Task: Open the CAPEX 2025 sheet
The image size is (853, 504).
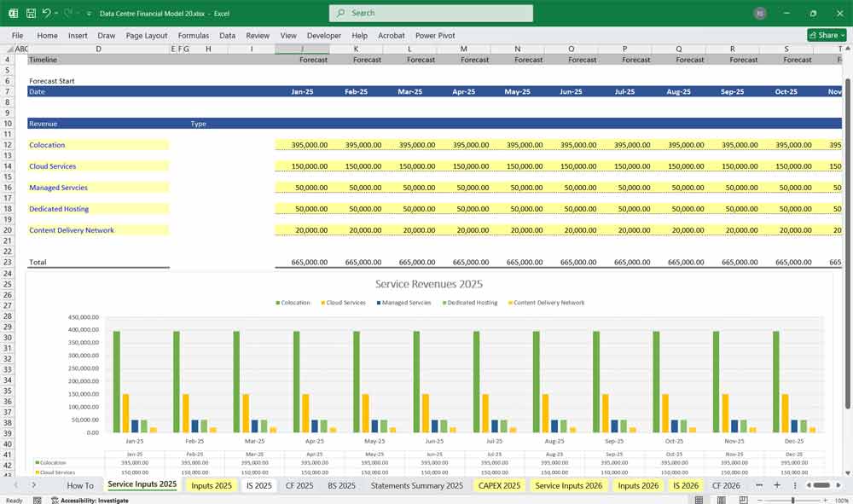Action: click(499, 485)
